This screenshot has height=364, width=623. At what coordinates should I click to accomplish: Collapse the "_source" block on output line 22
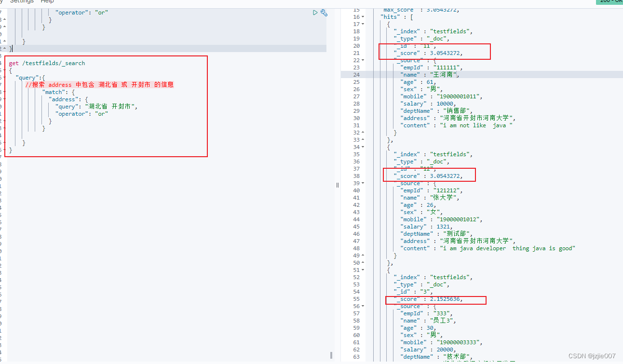click(x=363, y=60)
